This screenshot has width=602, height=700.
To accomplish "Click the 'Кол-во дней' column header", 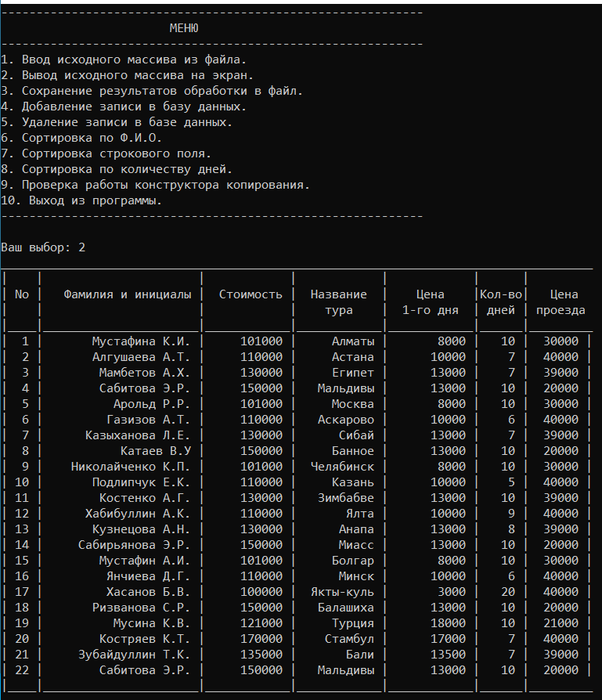I will tap(501, 301).
